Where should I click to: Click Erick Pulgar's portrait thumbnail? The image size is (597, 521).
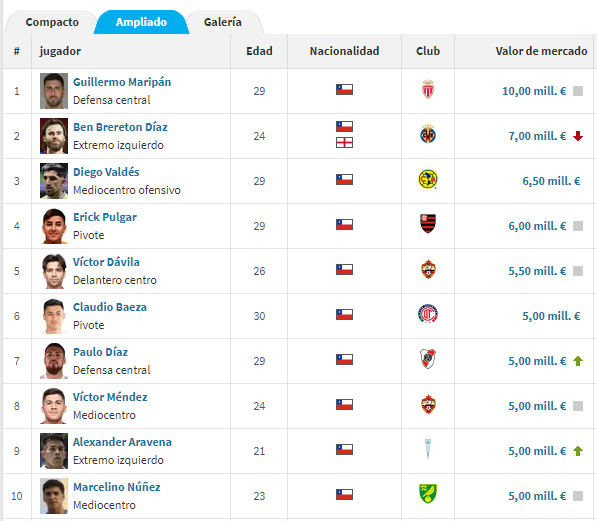(54, 226)
